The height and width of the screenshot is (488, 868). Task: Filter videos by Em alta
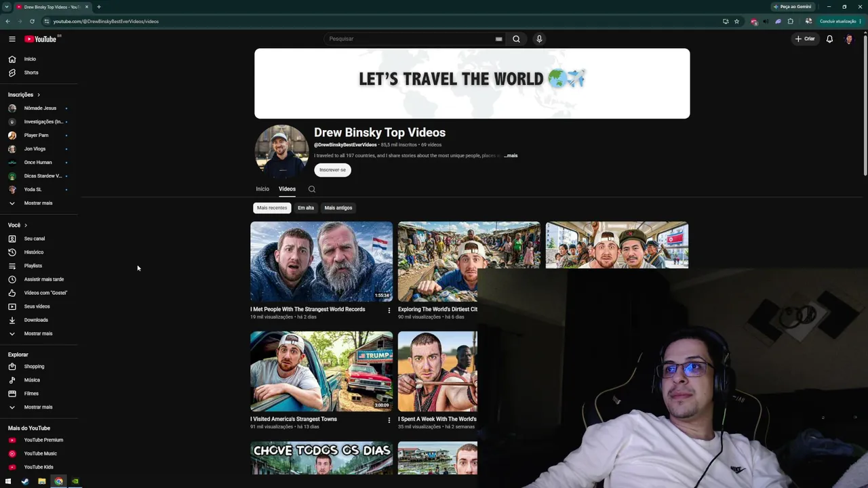(306, 208)
